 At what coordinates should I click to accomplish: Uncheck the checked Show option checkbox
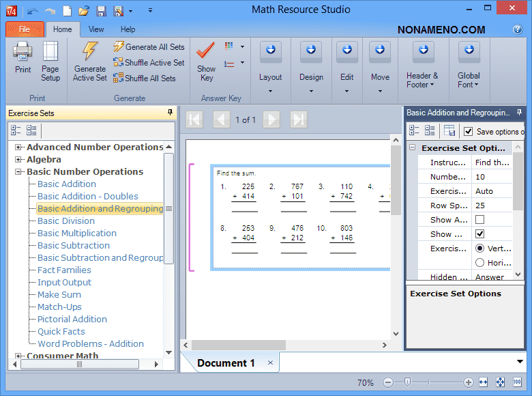479,234
